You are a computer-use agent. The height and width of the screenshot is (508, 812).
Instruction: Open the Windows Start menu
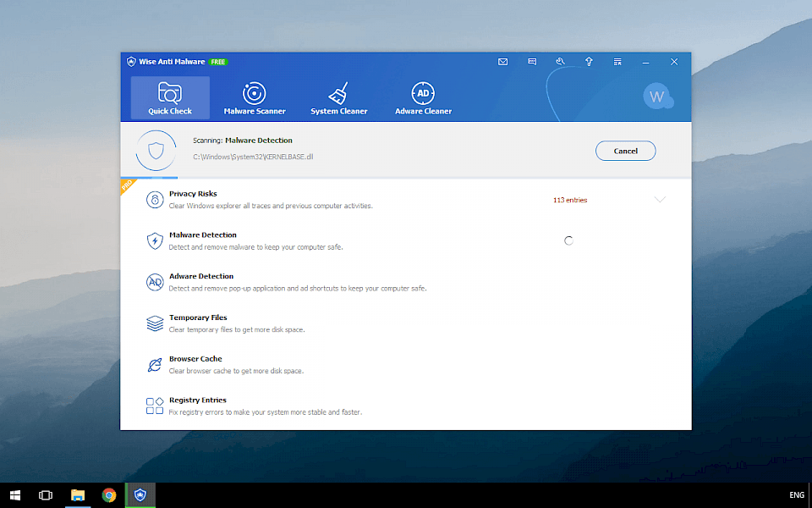[x=15, y=495]
